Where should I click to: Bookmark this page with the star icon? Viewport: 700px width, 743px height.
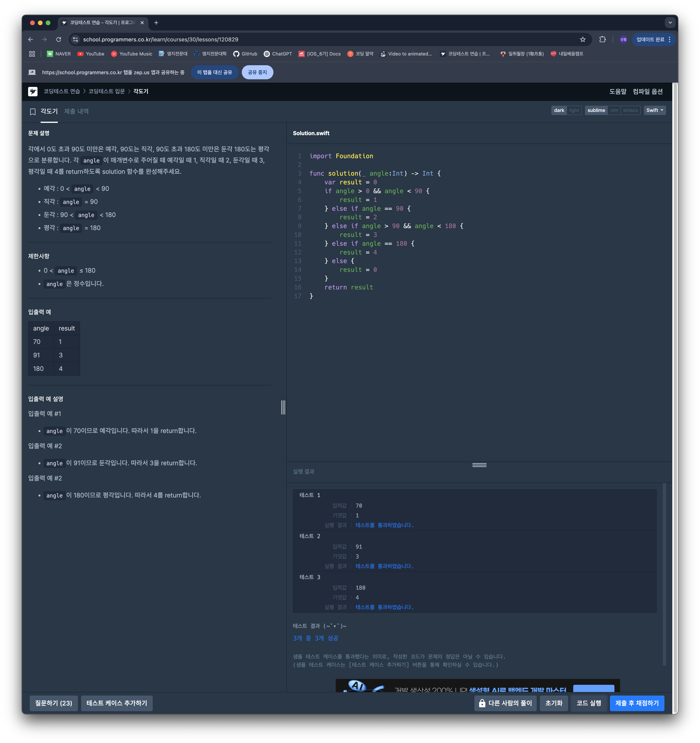pos(582,40)
